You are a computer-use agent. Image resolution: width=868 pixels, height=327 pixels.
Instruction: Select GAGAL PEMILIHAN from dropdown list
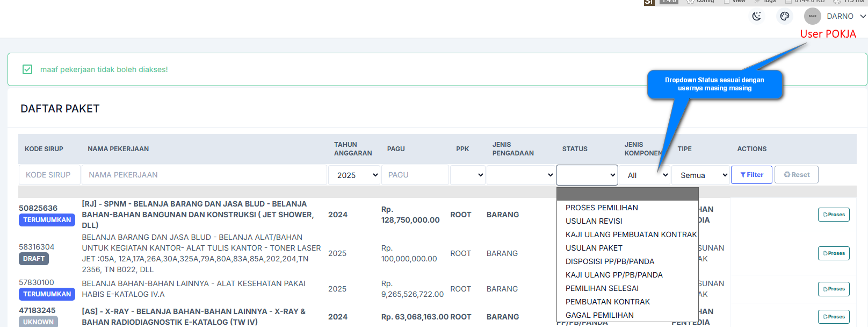[599, 315]
